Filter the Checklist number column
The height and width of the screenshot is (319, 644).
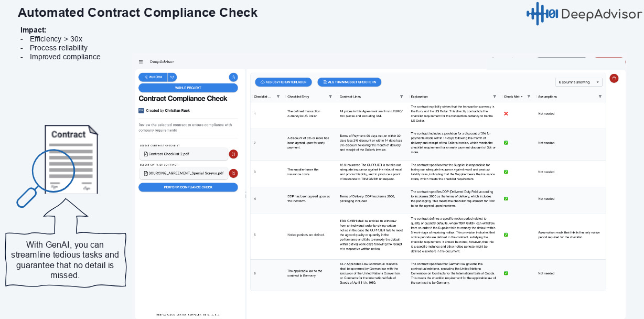tap(278, 97)
